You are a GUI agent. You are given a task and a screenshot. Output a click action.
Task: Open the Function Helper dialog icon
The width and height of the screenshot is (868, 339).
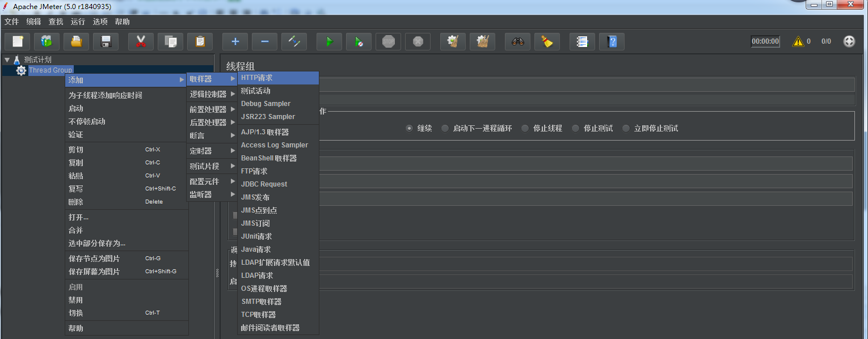coord(582,41)
